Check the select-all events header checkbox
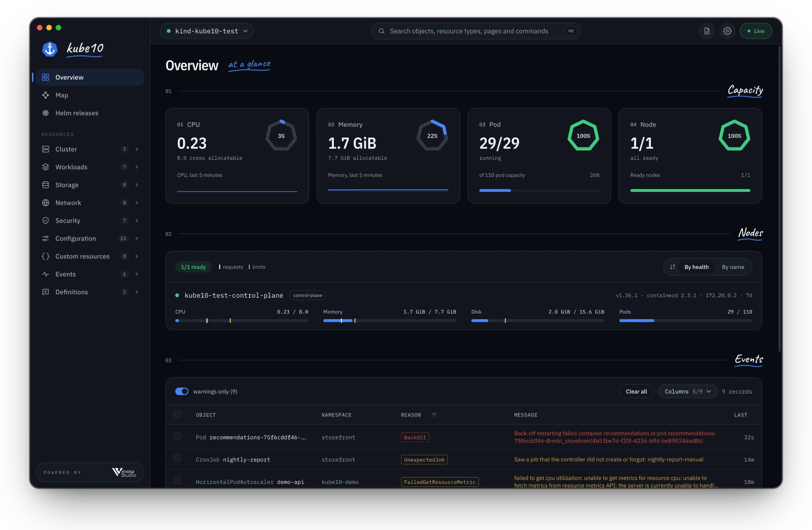The height and width of the screenshot is (530, 812). (177, 414)
